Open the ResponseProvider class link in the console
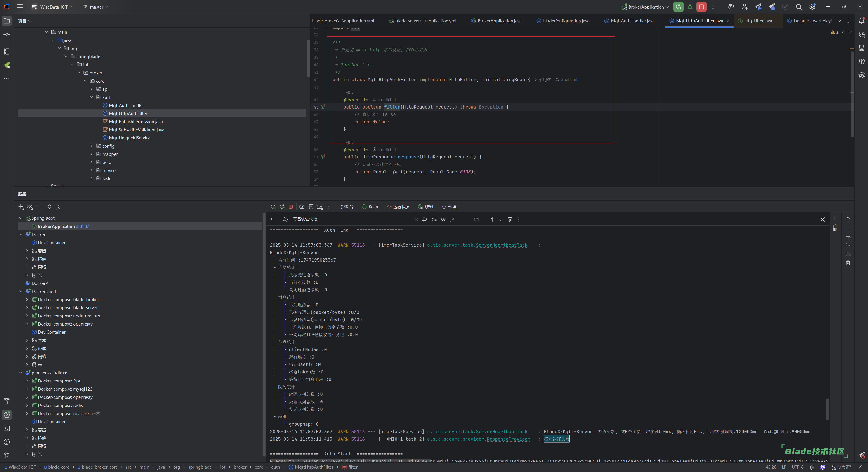Screen dimensions: 868x472 point(508,439)
